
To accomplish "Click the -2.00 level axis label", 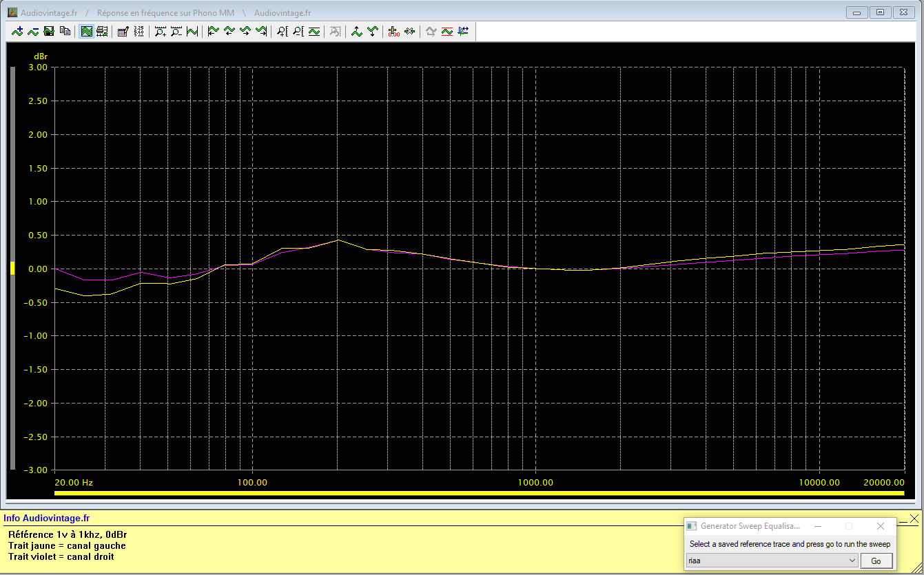I will click(x=37, y=404).
